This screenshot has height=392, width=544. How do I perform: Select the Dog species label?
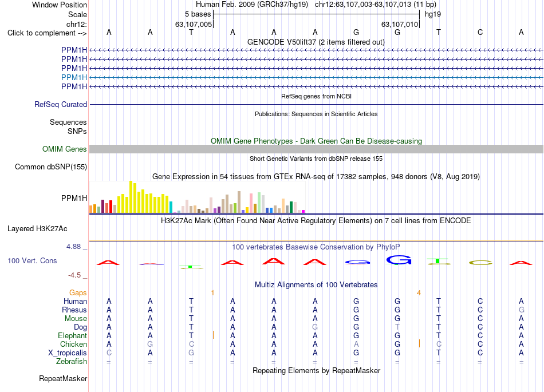tap(80, 327)
